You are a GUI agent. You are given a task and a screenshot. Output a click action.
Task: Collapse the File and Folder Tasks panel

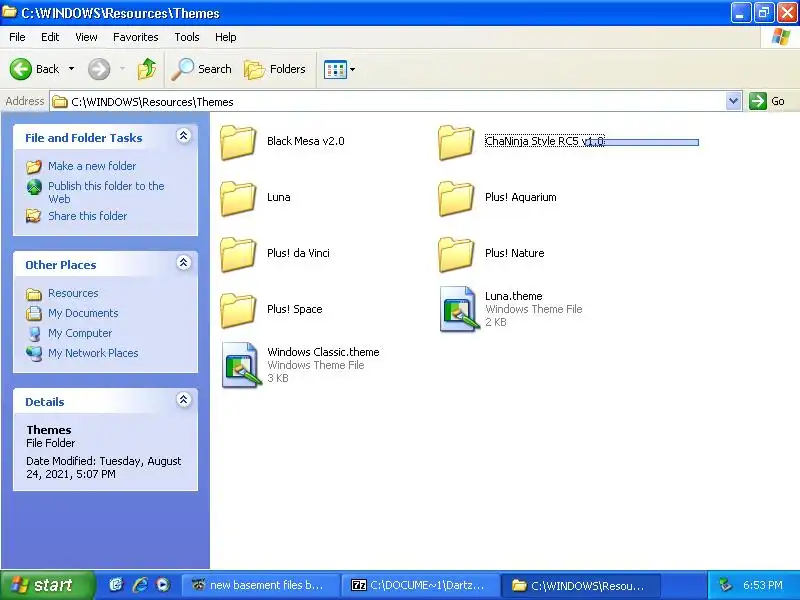coord(184,135)
